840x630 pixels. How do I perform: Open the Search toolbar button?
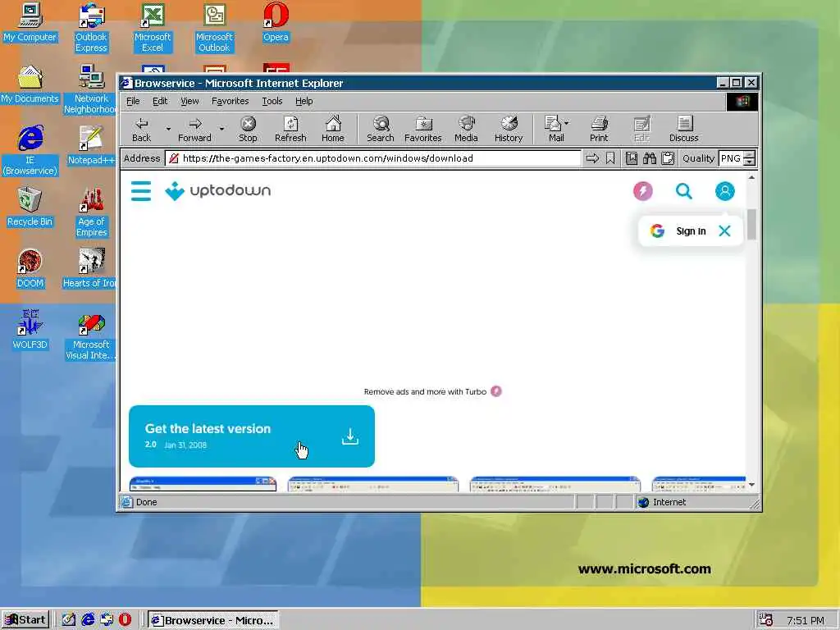381,129
